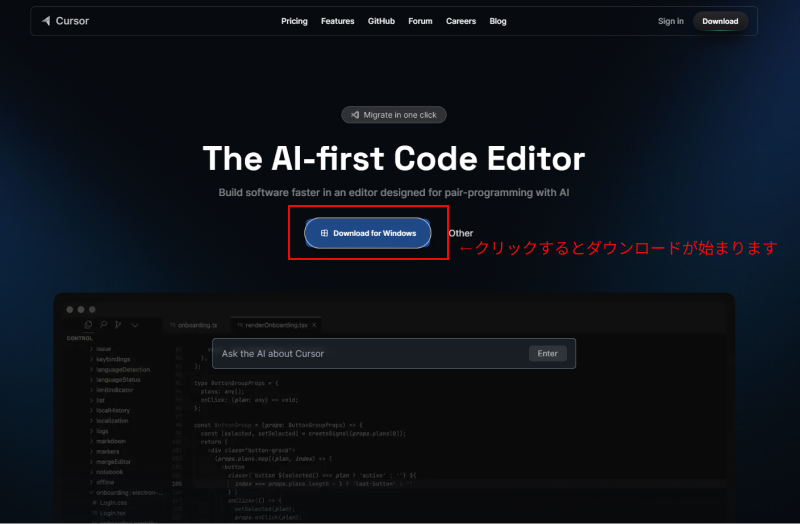Click the VS Code icon in the Migrate badge
Screen dimensions: 800x524
tap(355, 115)
